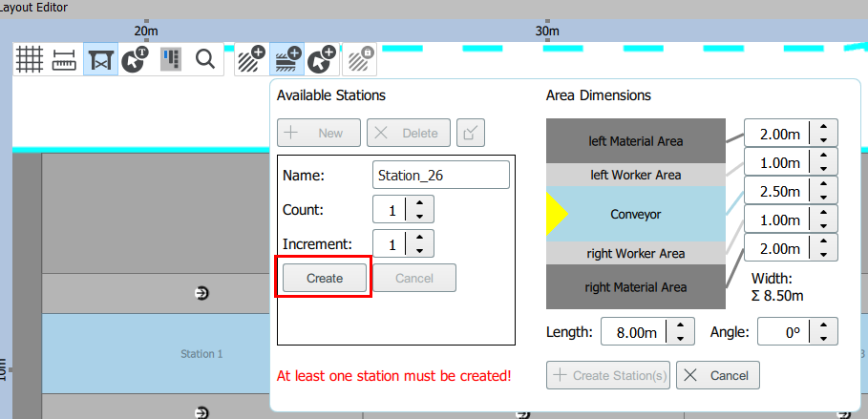
Task: Click the add pointer object icon
Action: (x=322, y=59)
